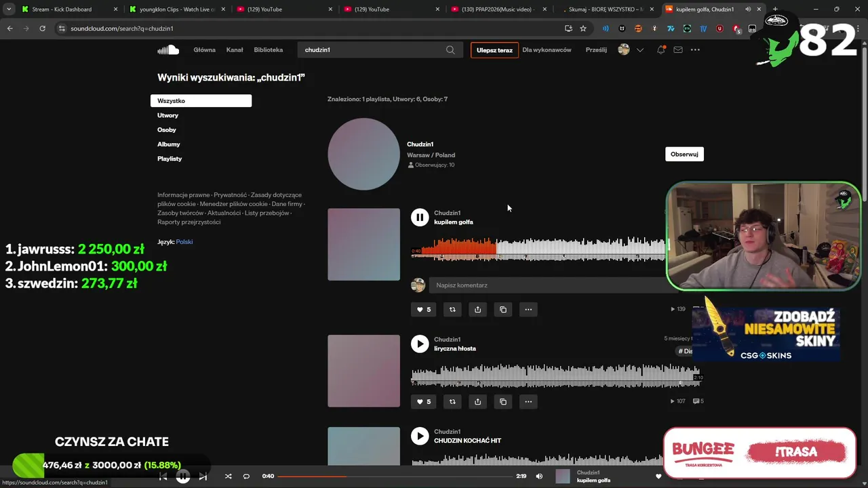Switch to 'PPAP2026(Music video)' tab
This screenshot has height=488, width=868.
pyautogui.click(x=498, y=9)
